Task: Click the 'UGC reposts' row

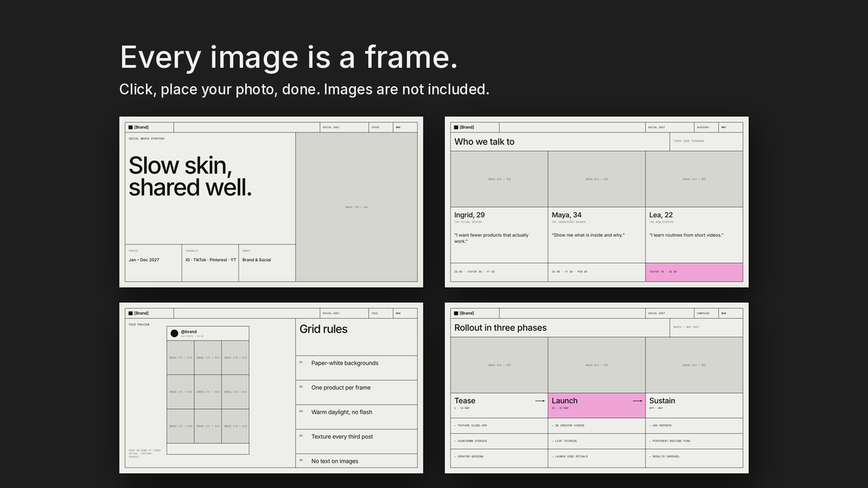Action: [x=694, y=425]
